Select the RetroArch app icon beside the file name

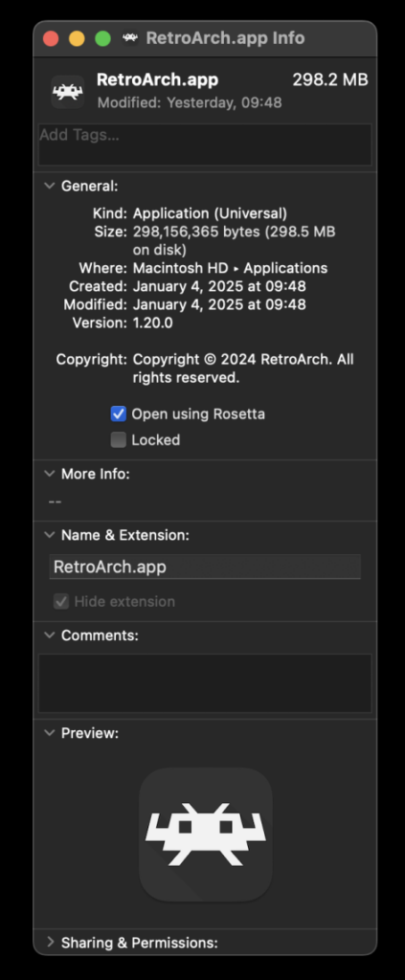coord(67,92)
